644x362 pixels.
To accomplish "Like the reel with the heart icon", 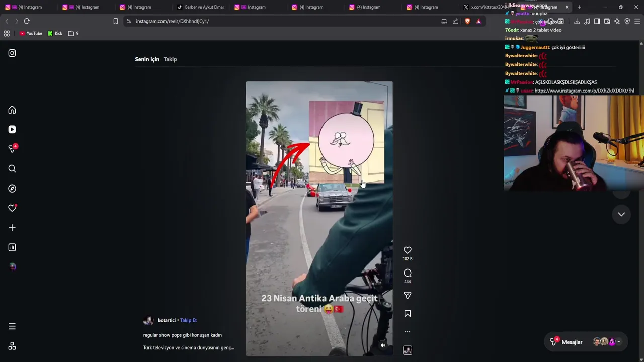I will pos(408,250).
